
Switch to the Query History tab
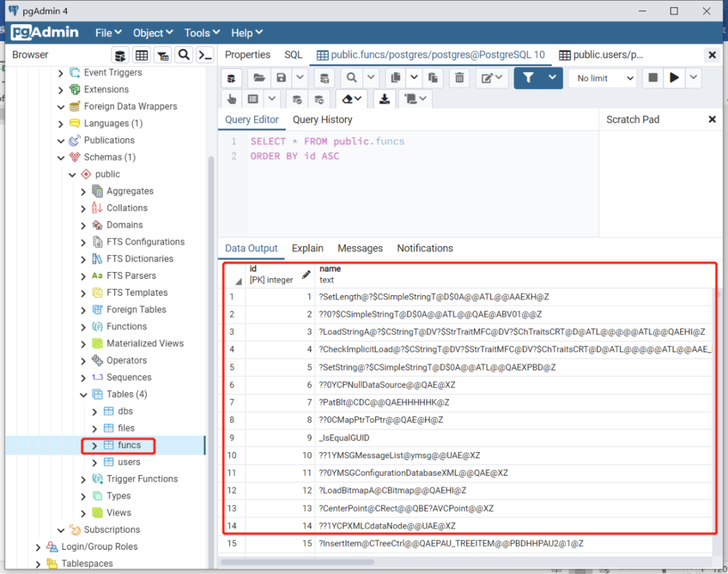[x=322, y=120]
